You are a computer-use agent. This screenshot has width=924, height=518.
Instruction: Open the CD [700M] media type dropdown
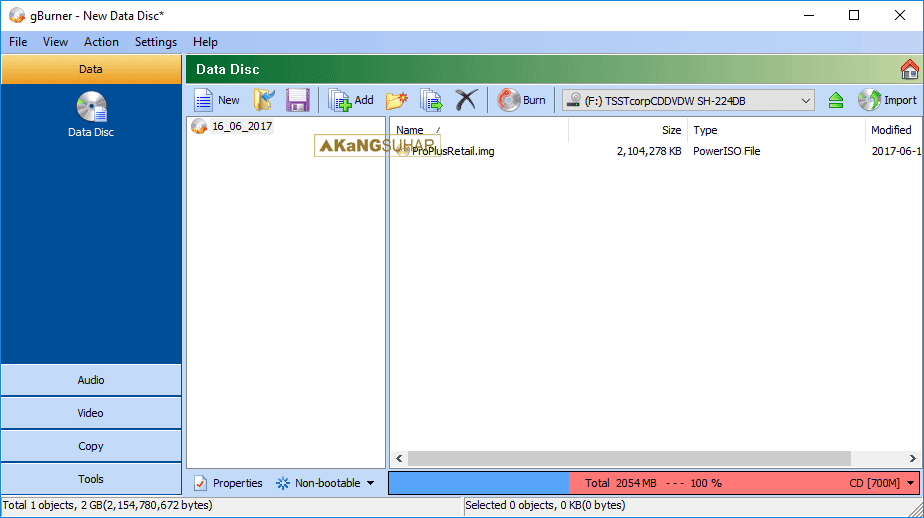point(910,483)
